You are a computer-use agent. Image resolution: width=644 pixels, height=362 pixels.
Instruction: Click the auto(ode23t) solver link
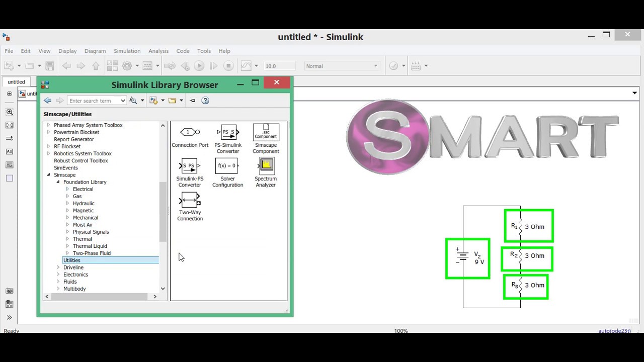pyautogui.click(x=614, y=331)
